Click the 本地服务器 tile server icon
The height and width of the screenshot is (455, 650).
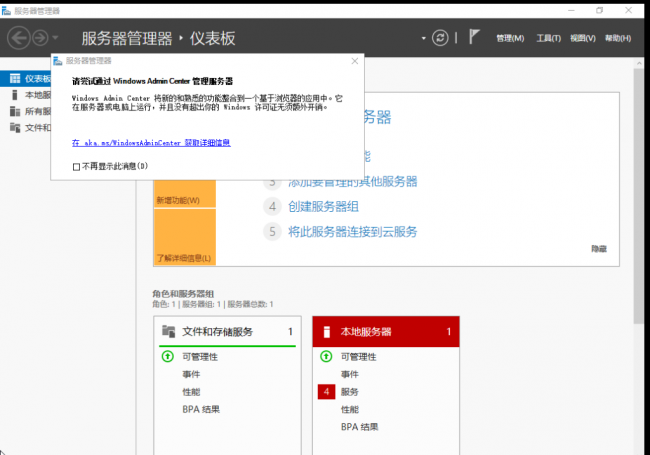coord(327,332)
